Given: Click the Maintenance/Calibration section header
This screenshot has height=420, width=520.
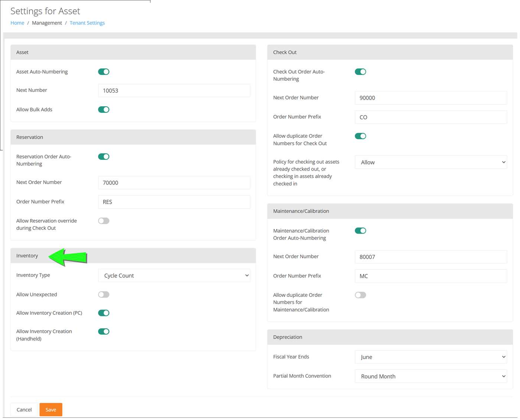Looking at the screenshot, I should (x=390, y=211).
